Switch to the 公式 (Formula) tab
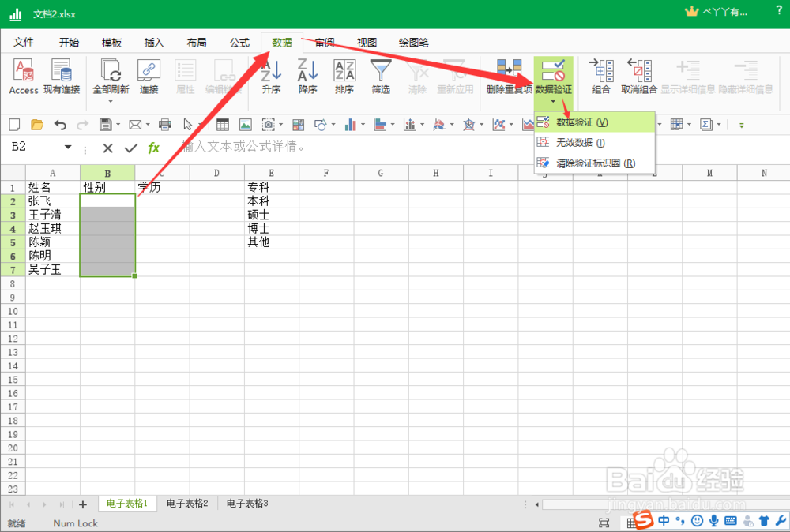 (x=239, y=43)
